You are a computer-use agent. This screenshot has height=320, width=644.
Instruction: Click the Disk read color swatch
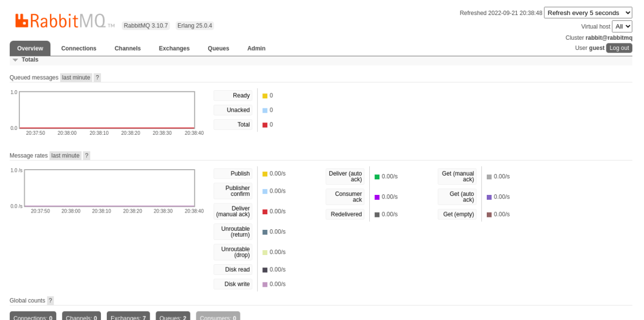coord(265,270)
